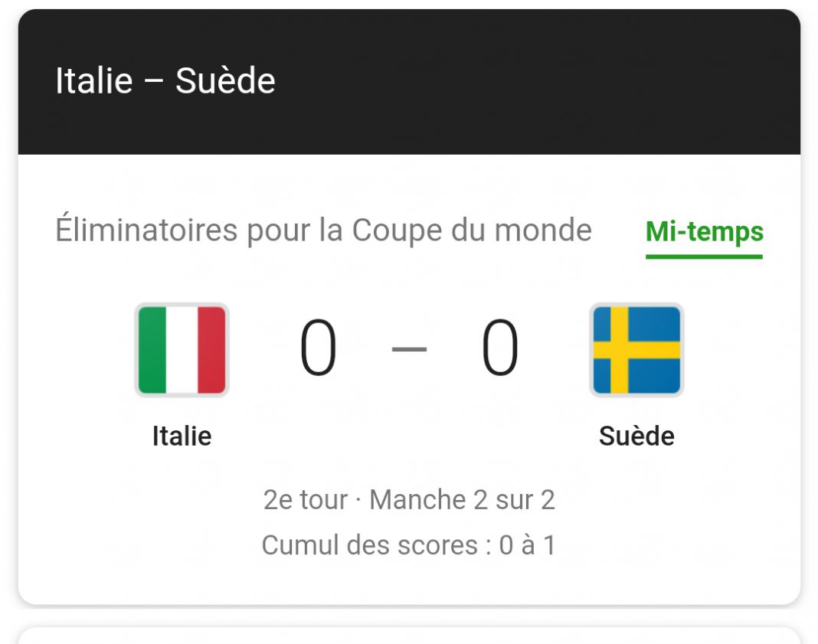Click the Italy flag icon
818x644 pixels.
pyautogui.click(x=182, y=350)
